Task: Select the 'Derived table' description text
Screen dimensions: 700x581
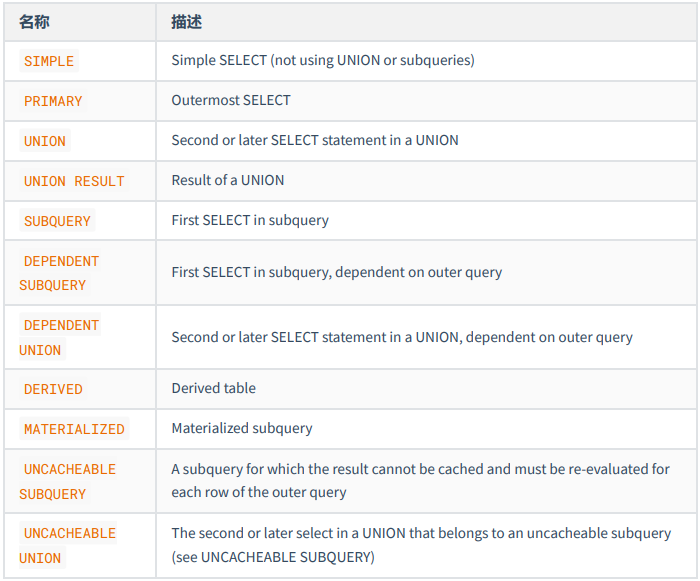Action: coord(213,388)
